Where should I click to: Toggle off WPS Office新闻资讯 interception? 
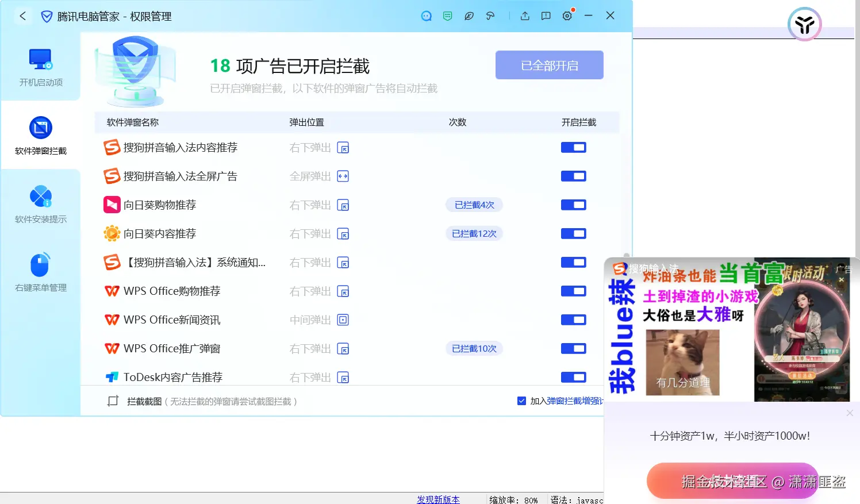pos(573,320)
